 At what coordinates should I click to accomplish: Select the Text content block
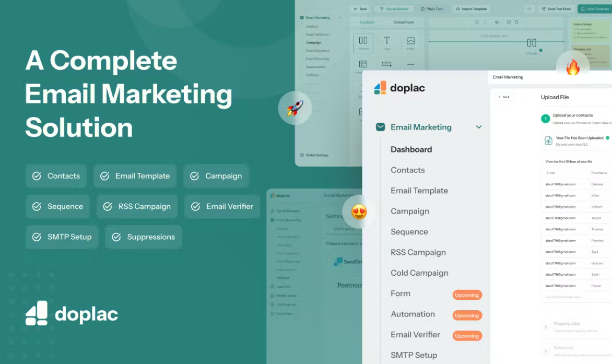(387, 42)
